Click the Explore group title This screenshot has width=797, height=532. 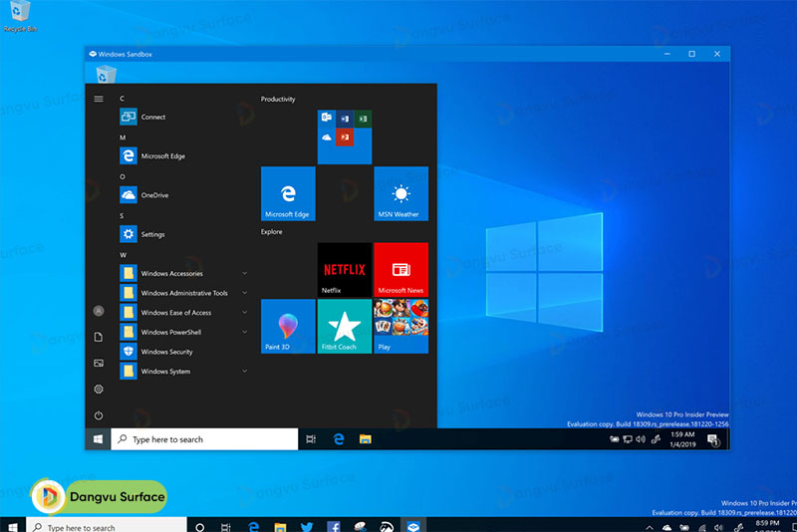pyautogui.click(x=271, y=231)
